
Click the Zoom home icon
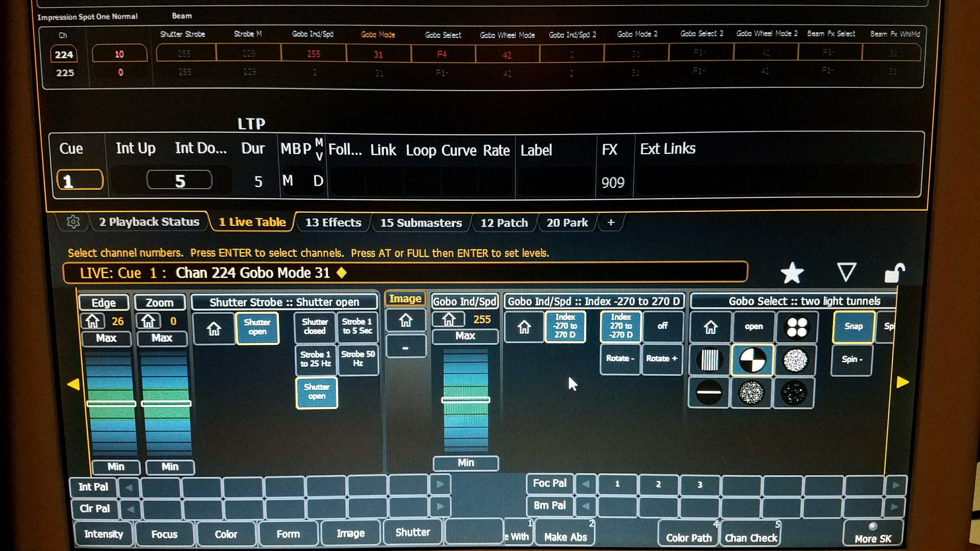tap(148, 321)
